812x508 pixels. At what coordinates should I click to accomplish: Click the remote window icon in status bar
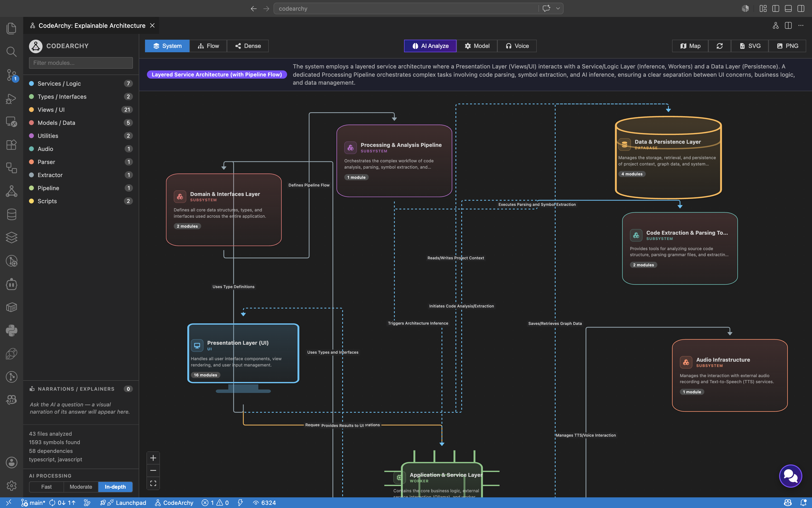(x=9, y=503)
